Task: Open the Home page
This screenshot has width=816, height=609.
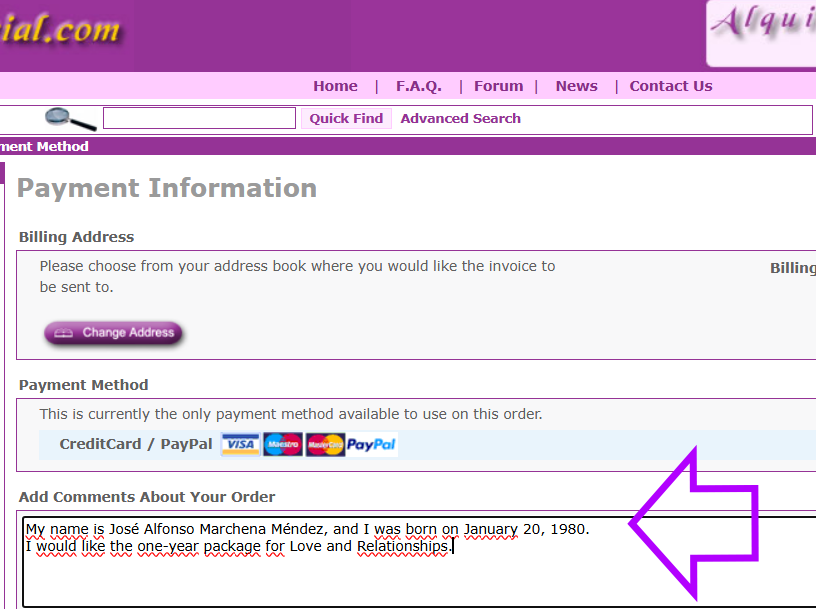Action: [335, 86]
